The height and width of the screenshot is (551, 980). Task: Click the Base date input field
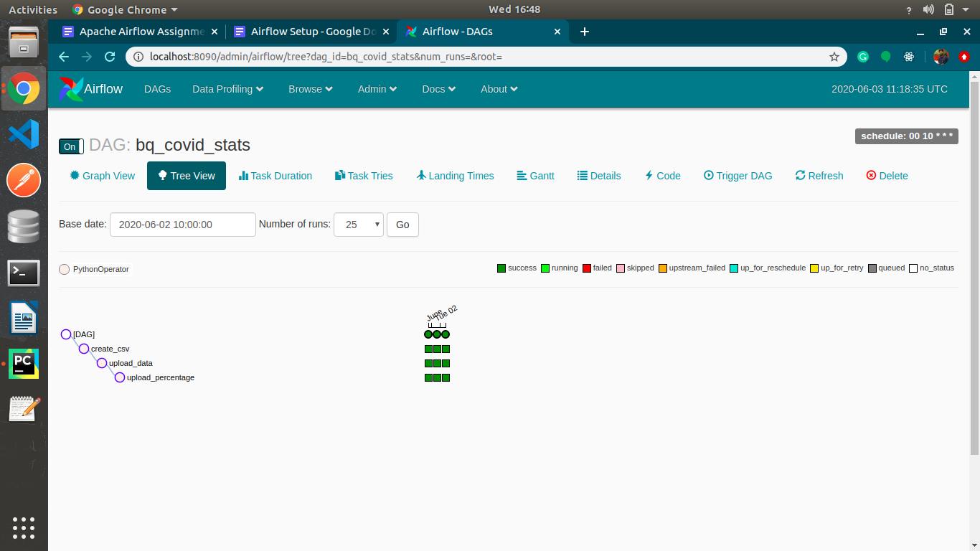click(x=183, y=225)
